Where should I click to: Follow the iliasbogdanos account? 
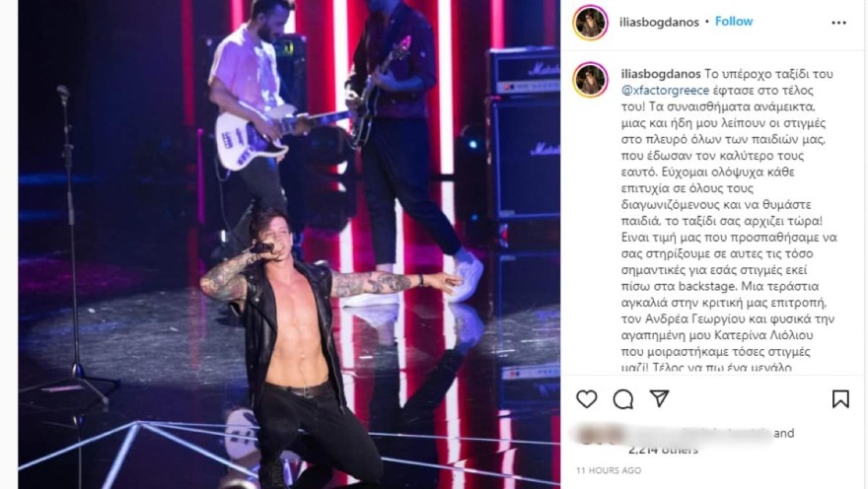pyautogui.click(x=734, y=22)
